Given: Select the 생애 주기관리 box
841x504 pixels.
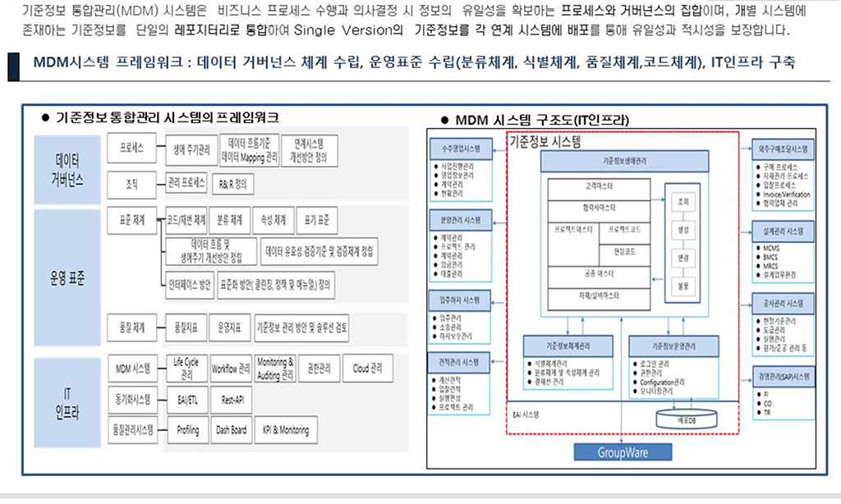Looking at the screenshot, I should [x=191, y=151].
